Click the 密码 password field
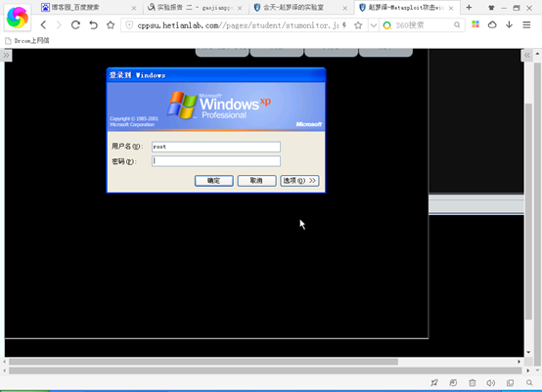Image resolution: width=542 pixels, height=392 pixels. tap(216, 161)
